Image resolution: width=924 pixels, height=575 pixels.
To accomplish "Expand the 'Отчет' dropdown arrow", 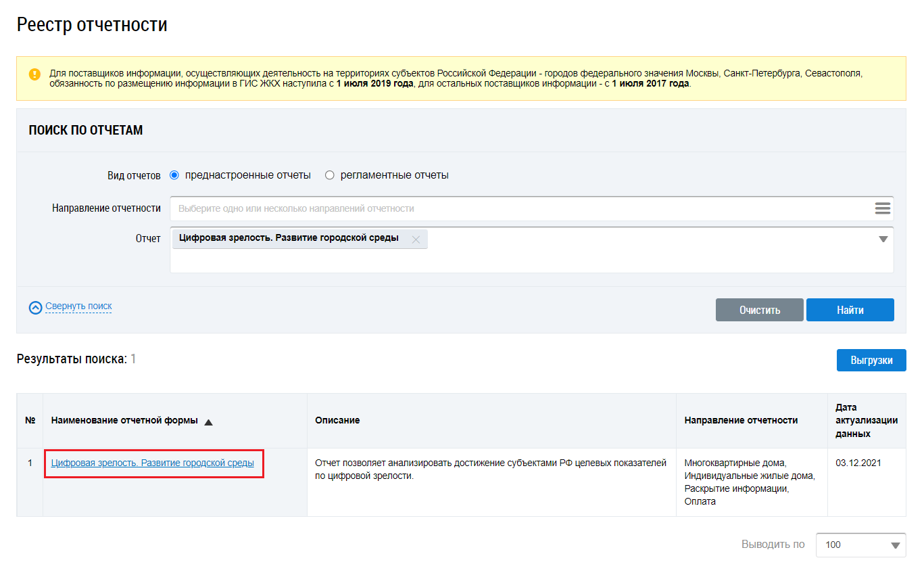I will [883, 239].
